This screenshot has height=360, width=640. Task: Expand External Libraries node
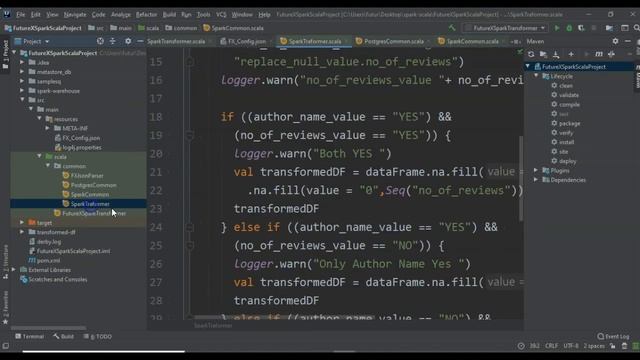[x=14, y=270]
